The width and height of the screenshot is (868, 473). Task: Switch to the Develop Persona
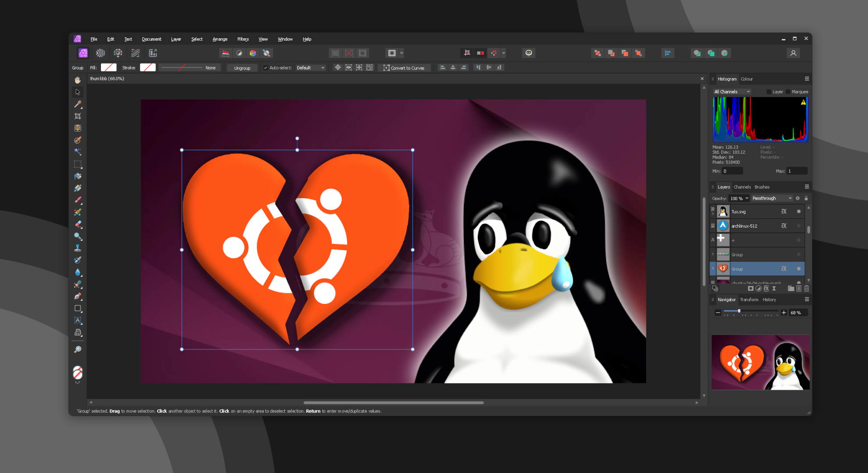pyautogui.click(x=118, y=53)
